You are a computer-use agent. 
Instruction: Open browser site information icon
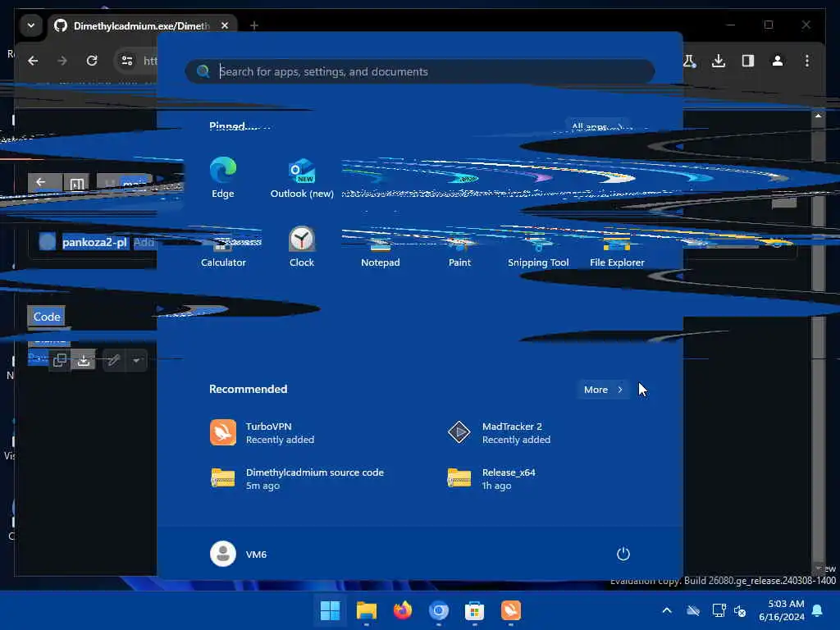click(127, 61)
